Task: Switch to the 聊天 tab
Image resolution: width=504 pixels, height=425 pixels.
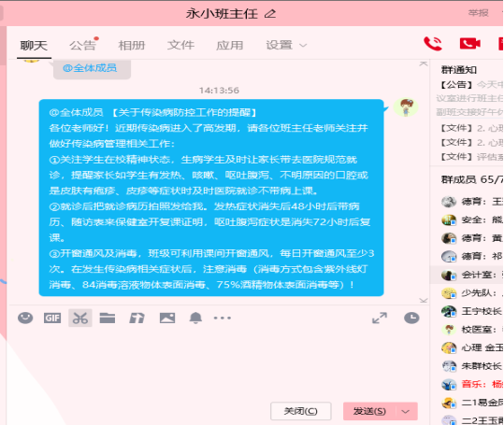Action: pos(34,46)
